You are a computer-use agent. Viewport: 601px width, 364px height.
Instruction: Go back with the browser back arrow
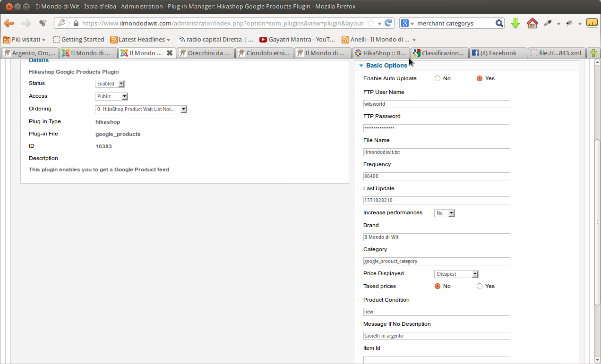[9, 23]
